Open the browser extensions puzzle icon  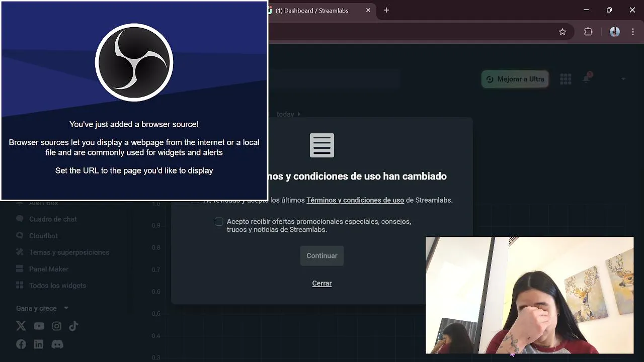click(588, 32)
